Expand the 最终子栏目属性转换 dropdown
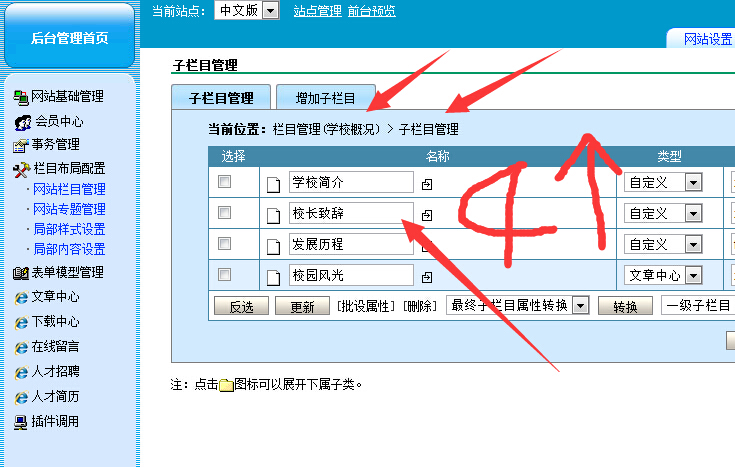735x467 pixels. point(581,306)
